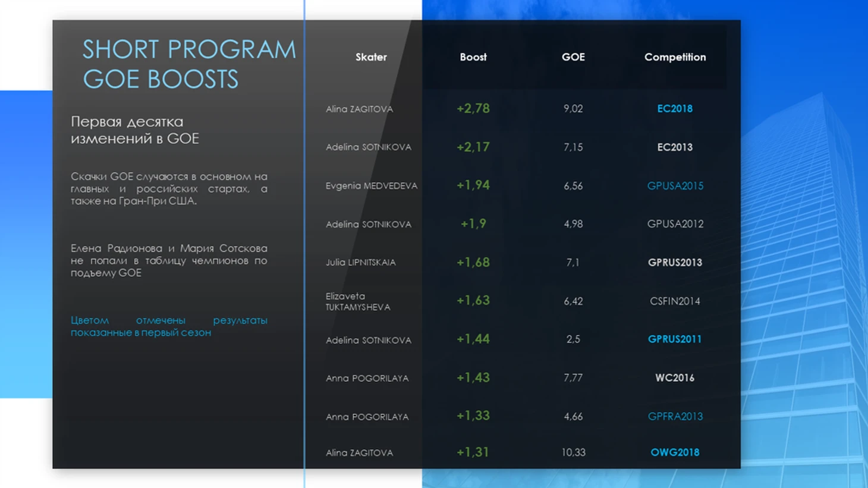Select the GOE value 4,66

[573, 417]
